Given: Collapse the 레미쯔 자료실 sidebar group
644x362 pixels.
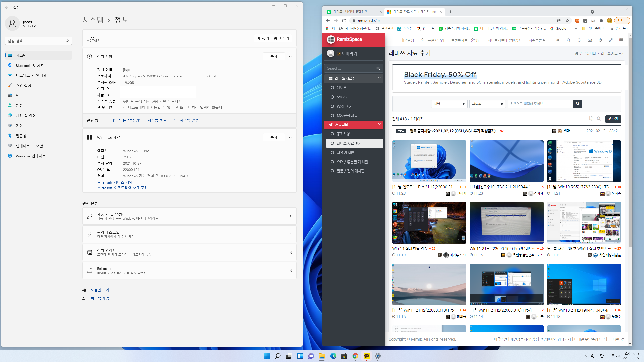Looking at the screenshot, I should click(x=353, y=78).
